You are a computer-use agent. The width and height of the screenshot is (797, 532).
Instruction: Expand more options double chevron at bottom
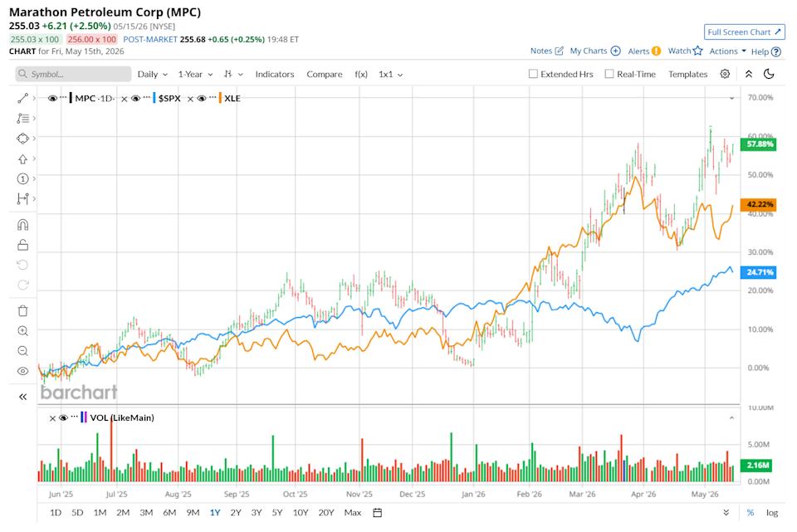click(x=726, y=513)
